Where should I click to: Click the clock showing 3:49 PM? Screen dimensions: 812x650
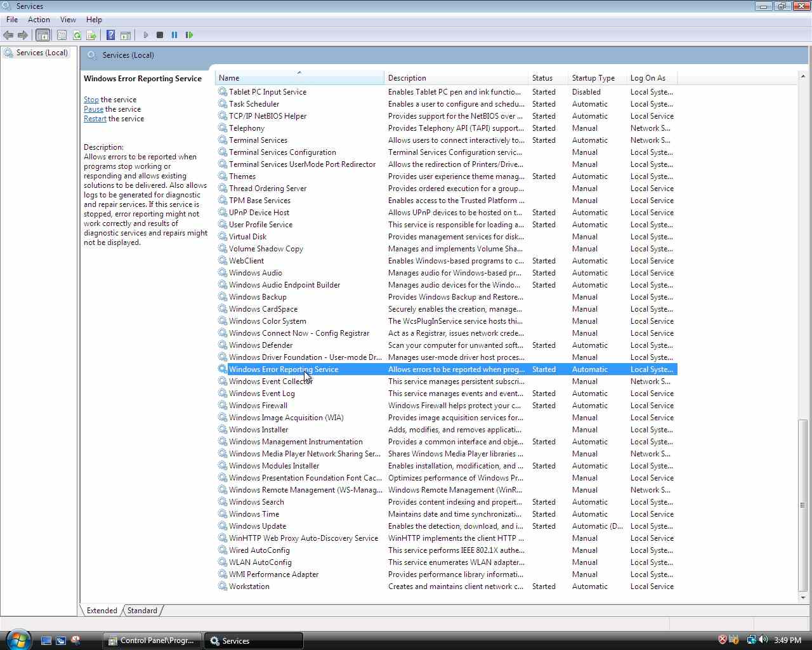coord(787,640)
